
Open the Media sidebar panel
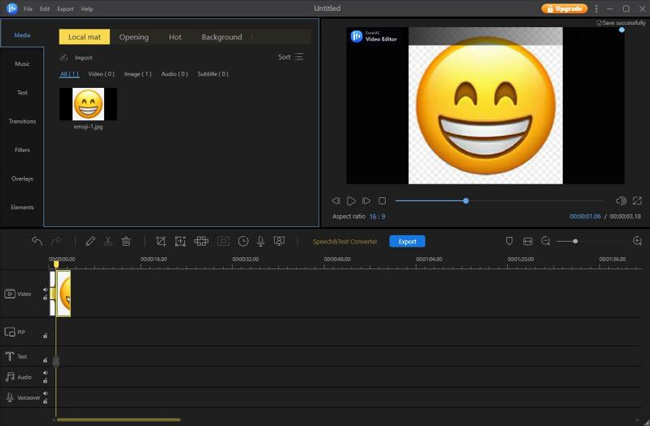point(22,35)
